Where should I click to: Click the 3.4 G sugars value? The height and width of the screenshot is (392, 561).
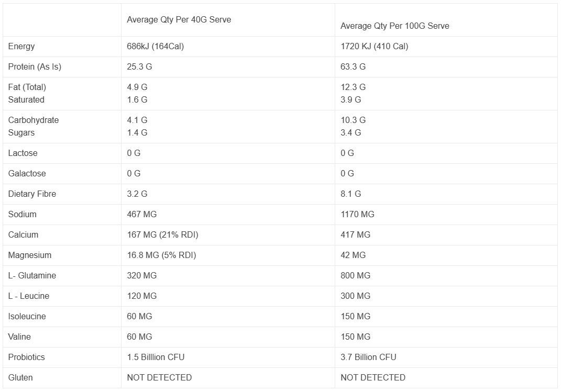coord(350,132)
